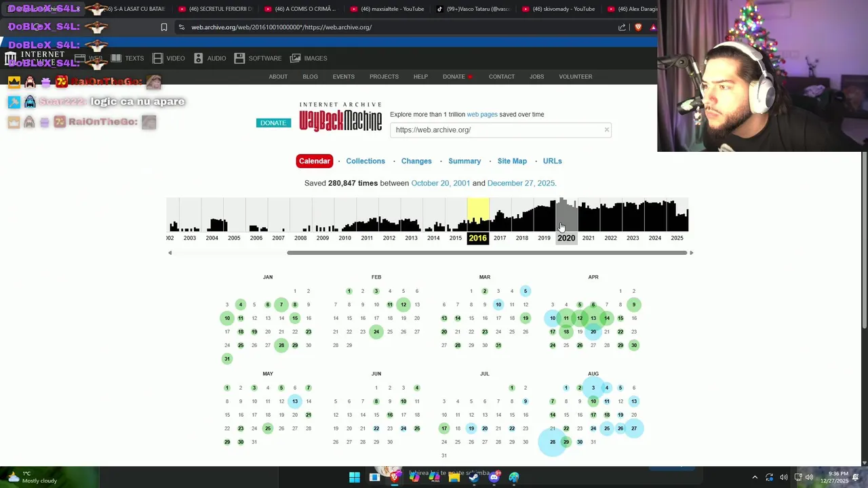Open the Collections view
The width and height of the screenshot is (868, 488).
(366, 161)
